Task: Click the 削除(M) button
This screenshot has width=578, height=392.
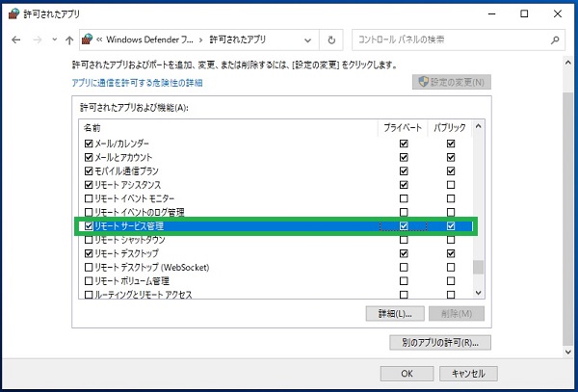Action: click(x=457, y=314)
